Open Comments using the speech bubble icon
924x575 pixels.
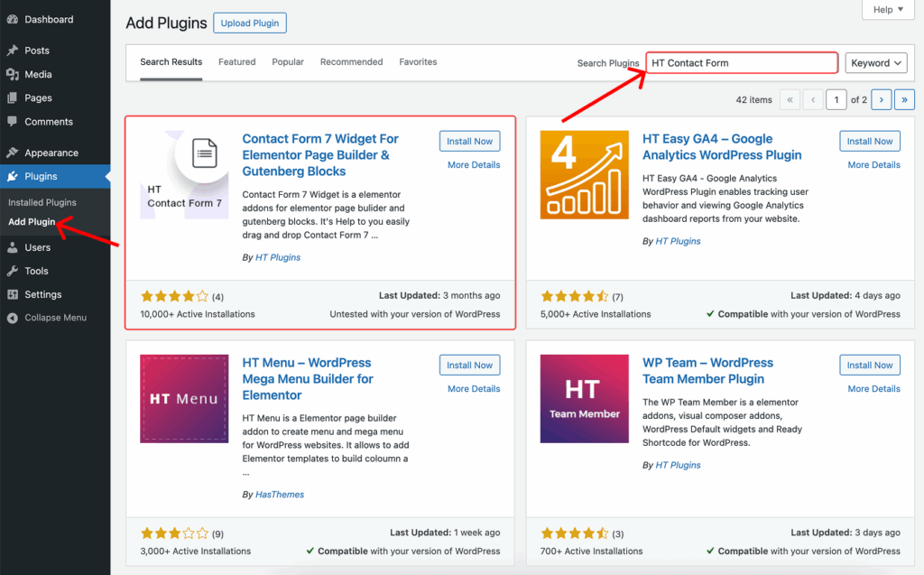[x=12, y=121]
